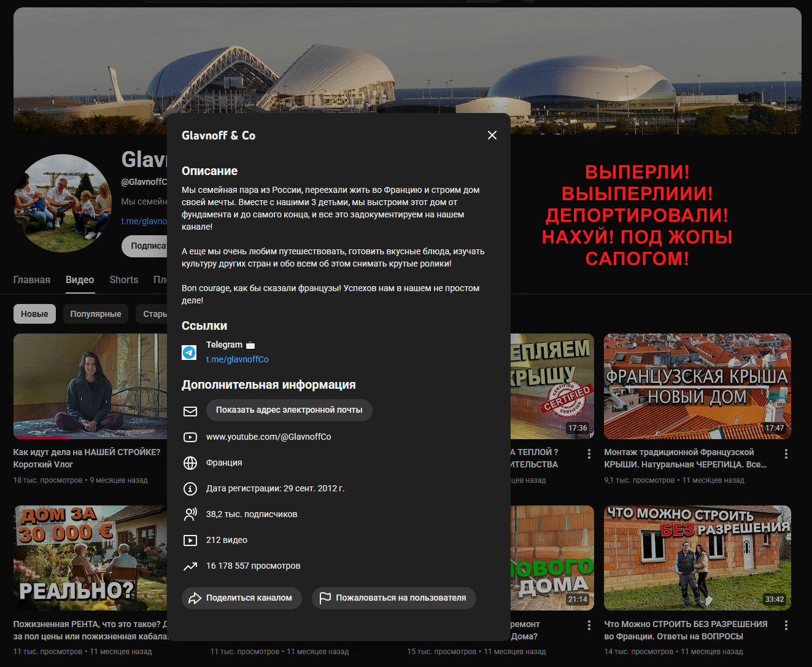Image resolution: width=812 pixels, height=667 pixels.
Task: Click the channel avatar family photo
Action: [63, 203]
